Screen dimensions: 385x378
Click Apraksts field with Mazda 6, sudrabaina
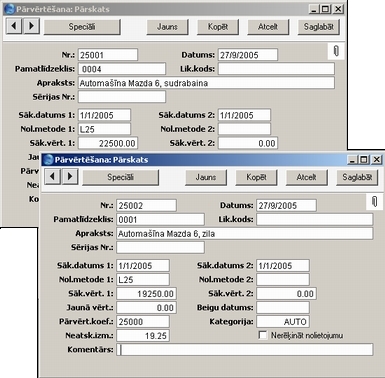pos(206,83)
